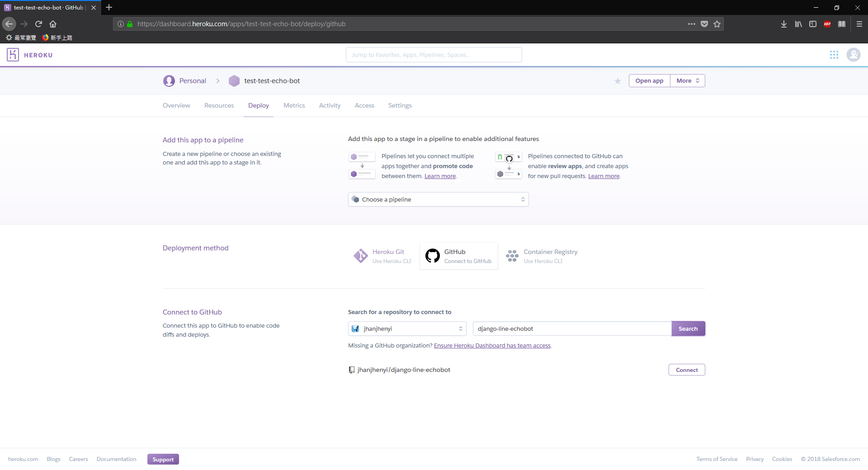Go to the browser home page

tap(53, 24)
